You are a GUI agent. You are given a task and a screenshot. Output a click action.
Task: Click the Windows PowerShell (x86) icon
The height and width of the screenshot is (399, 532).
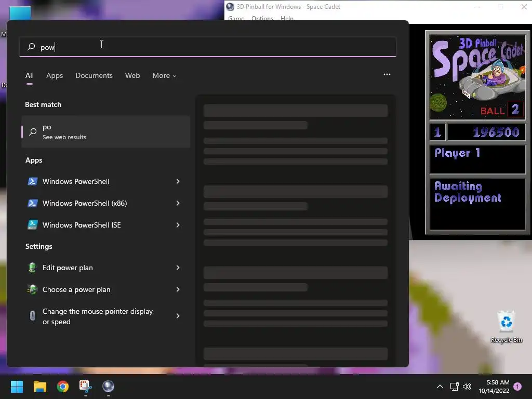click(32, 203)
